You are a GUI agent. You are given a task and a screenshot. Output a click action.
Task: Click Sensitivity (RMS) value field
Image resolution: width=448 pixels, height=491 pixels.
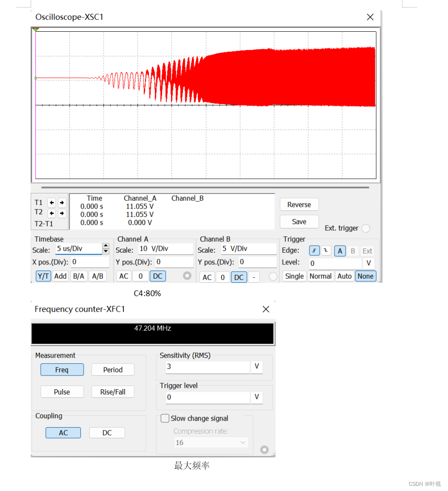click(208, 367)
